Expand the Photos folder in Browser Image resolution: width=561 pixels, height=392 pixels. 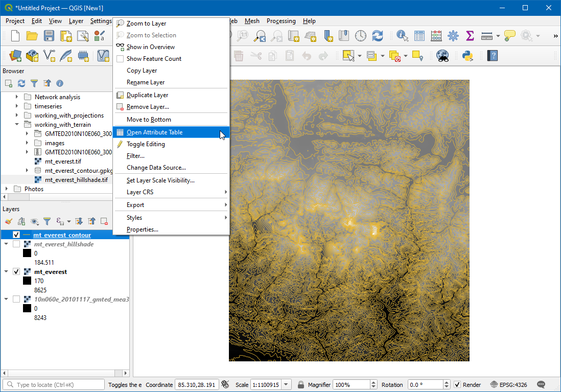[6, 189]
